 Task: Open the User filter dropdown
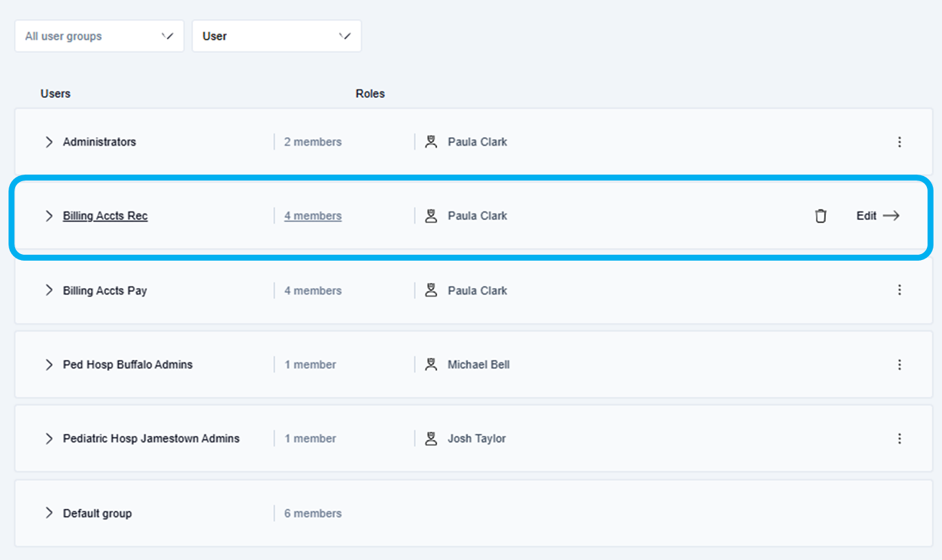[276, 36]
